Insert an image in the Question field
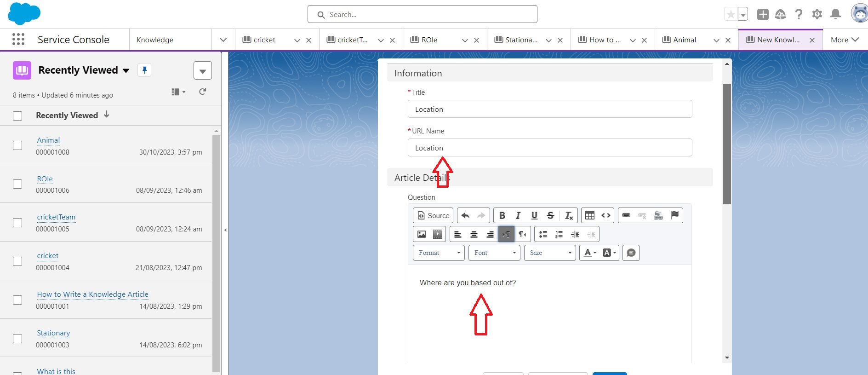 coord(421,234)
